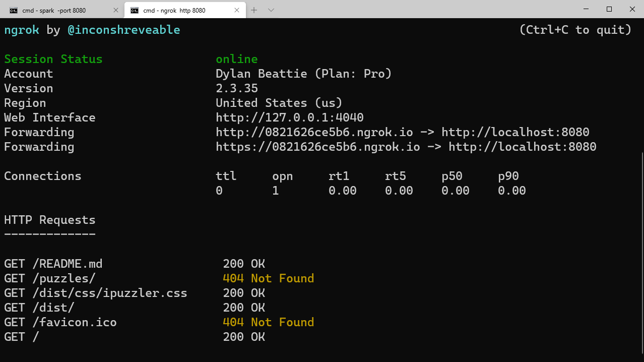The height and width of the screenshot is (362, 644).
Task: Maximize the terminal window
Action: point(609,9)
